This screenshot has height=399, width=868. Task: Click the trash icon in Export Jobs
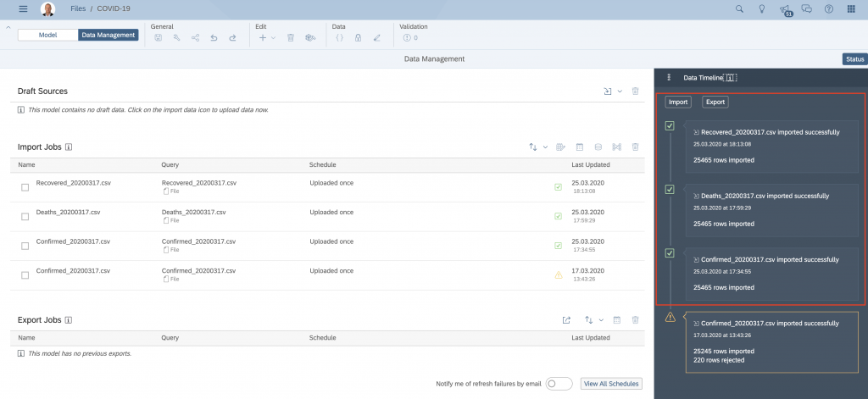click(x=636, y=320)
